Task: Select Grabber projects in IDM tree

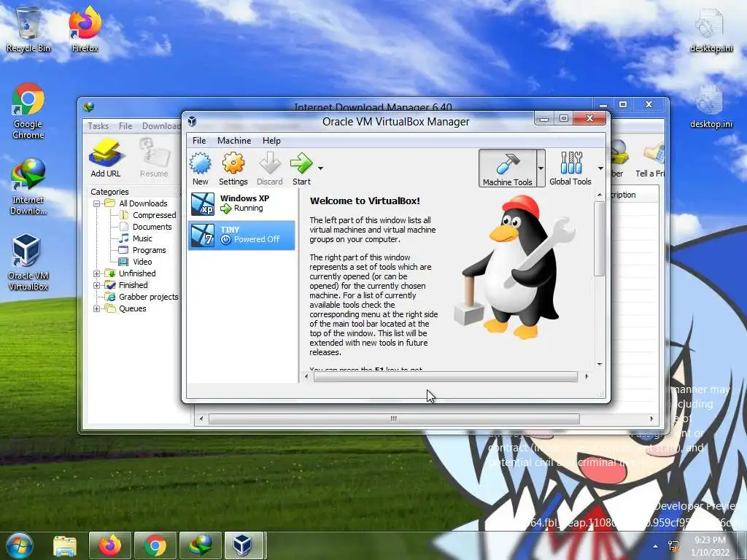Action: pyautogui.click(x=142, y=297)
